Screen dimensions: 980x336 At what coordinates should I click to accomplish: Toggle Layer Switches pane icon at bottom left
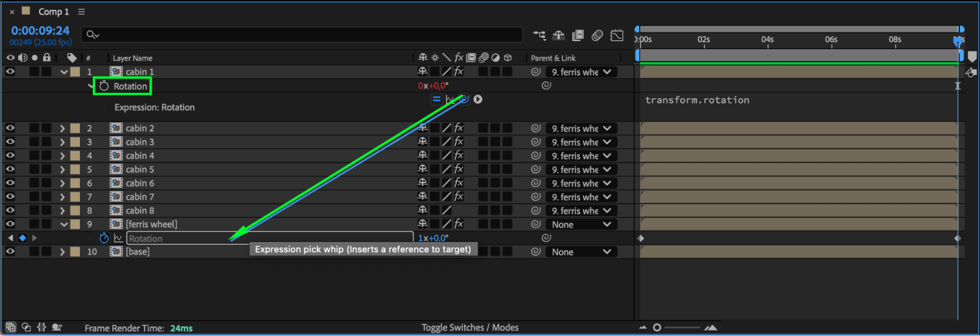coord(11,327)
